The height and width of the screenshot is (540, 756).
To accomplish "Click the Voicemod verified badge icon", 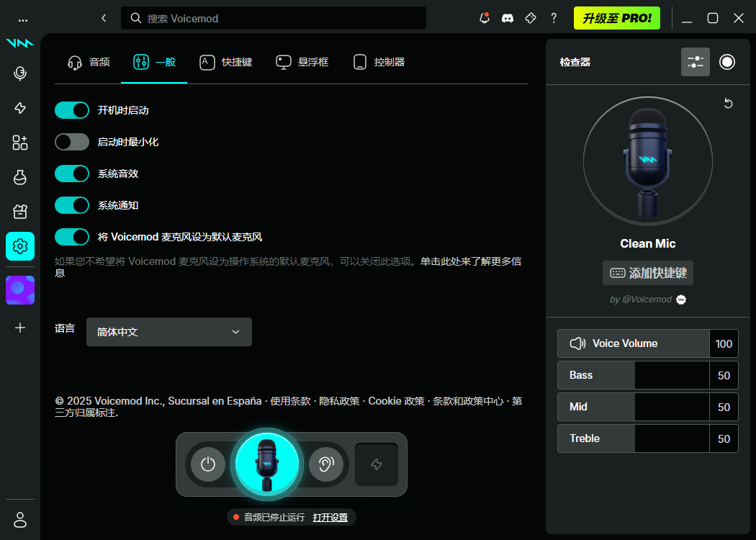I will pos(681,300).
